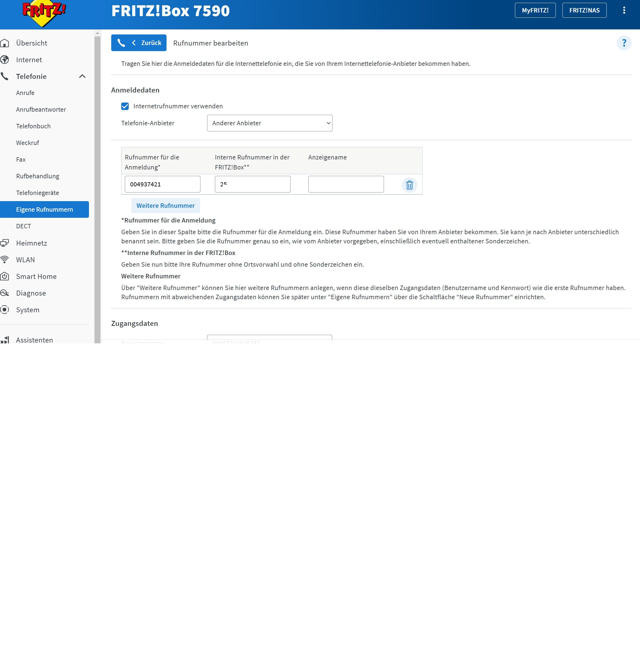Select Telefoniegeräte in the sidebar
Image resolution: width=640 pixels, height=672 pixels.
[38, 193]
